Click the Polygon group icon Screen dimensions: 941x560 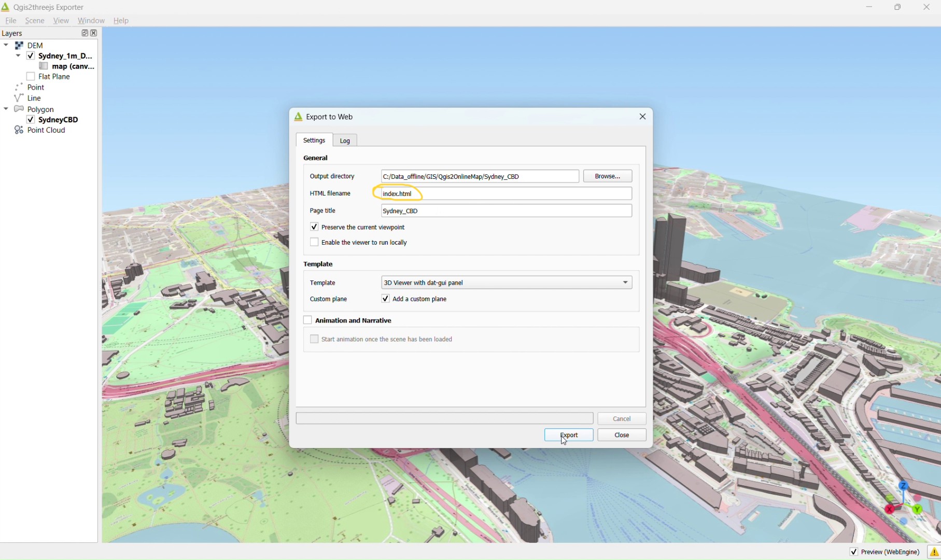click(x=19, y=109)
